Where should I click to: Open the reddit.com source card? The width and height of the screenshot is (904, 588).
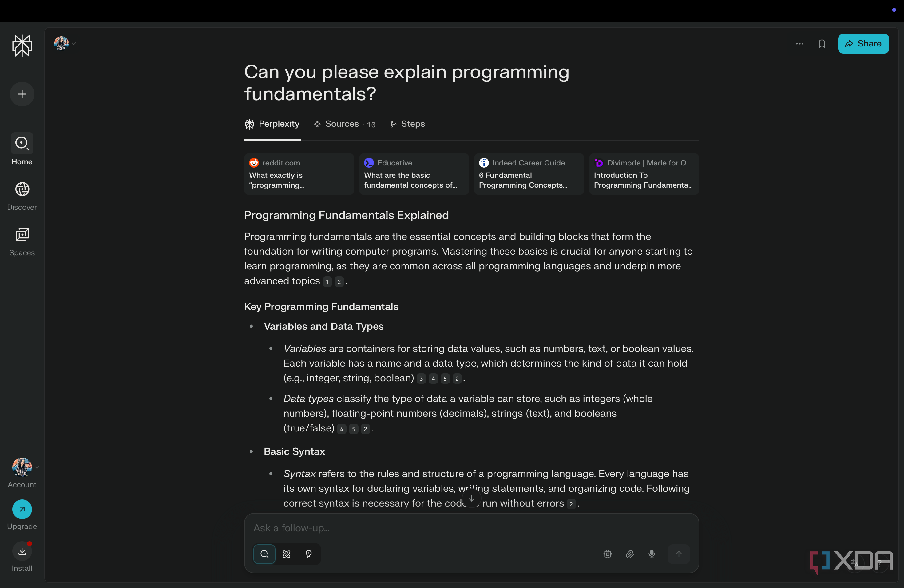click(x=299, y=174)
